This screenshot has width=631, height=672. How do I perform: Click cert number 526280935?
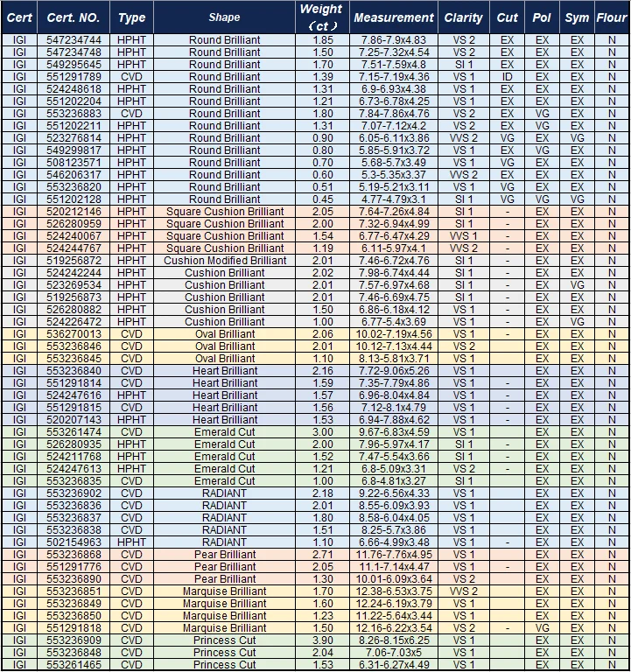pyautogui.click(x=74, y=444)
